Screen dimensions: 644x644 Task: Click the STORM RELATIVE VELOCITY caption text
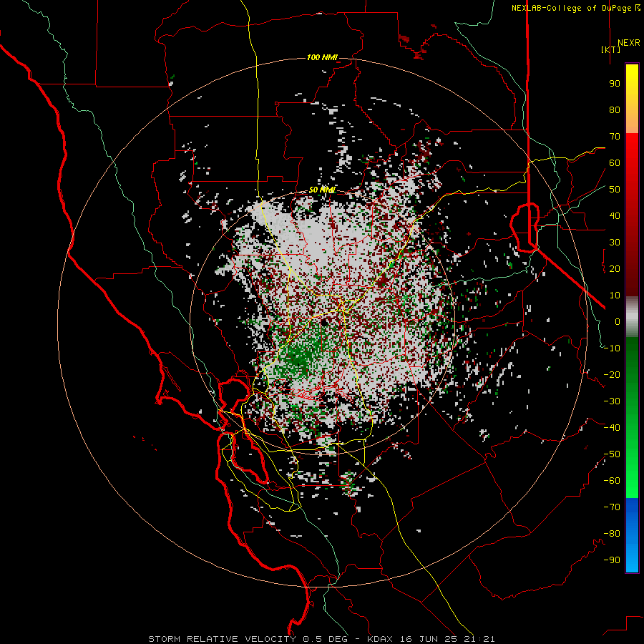coord(222,639)
